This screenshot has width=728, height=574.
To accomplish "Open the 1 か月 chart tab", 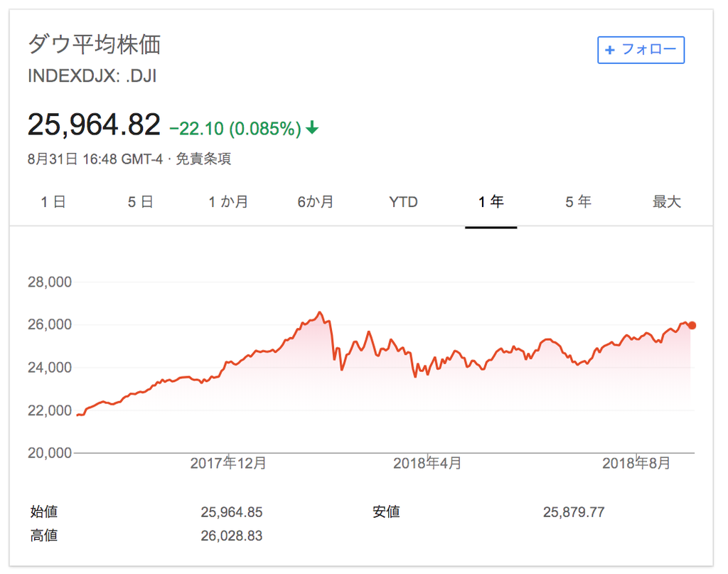I will pos(228,202).
